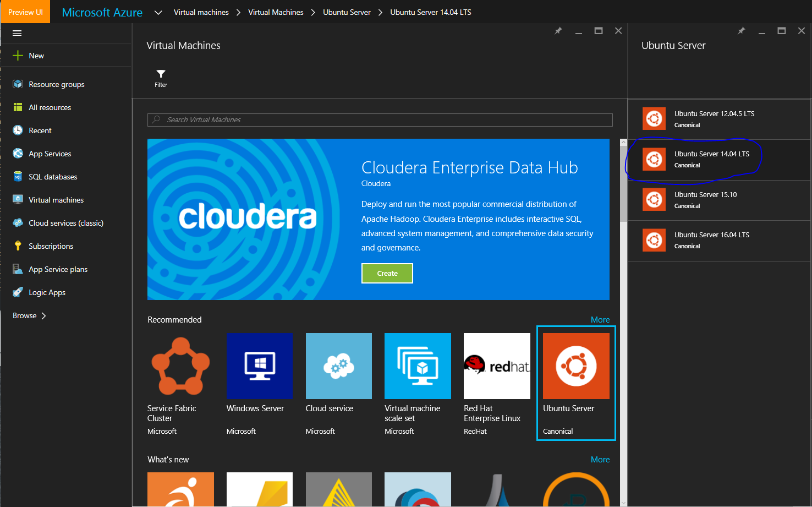Viewport: 812px width, 507px height.
Task: Open the SQL databases icon
Action: pyautogui.click(x=18, y=177)
